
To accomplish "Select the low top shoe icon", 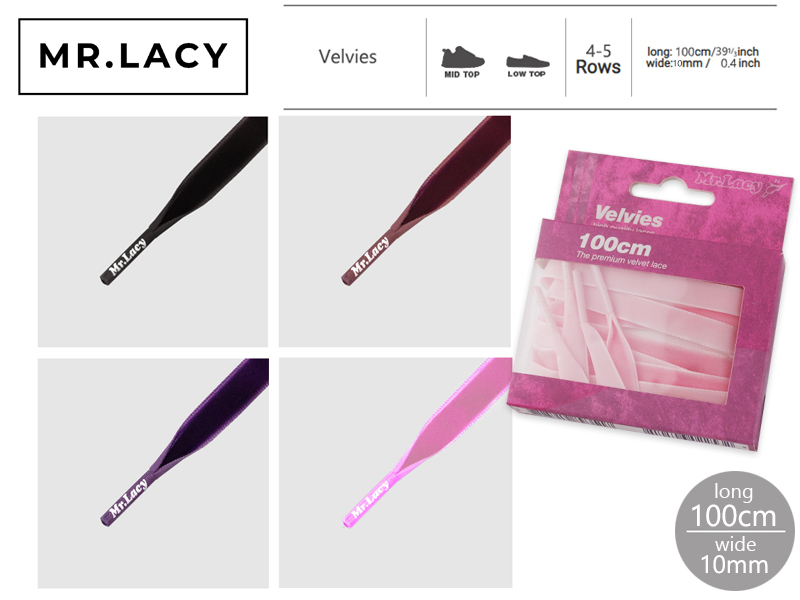I will click(527, 66).
